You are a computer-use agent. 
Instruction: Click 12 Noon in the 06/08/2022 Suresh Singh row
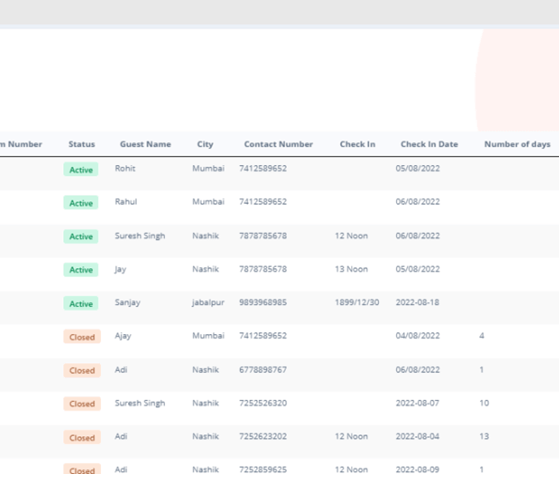351,236
